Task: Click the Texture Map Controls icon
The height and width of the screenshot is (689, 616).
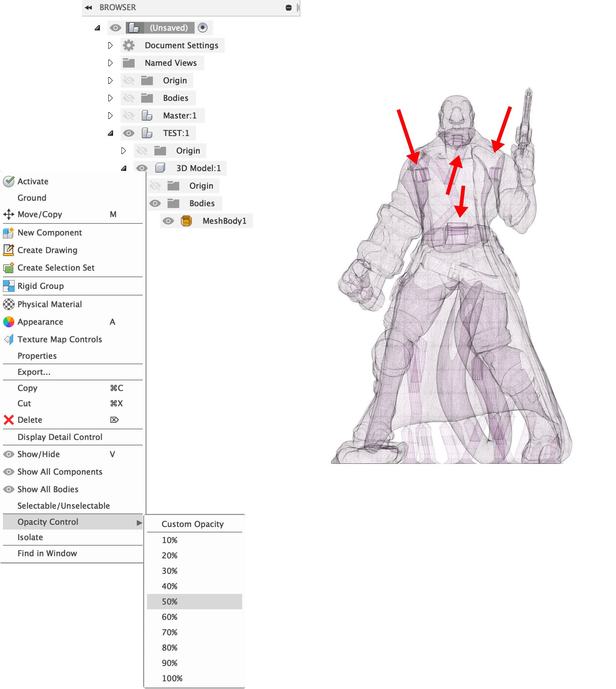Action: [9, 339]
